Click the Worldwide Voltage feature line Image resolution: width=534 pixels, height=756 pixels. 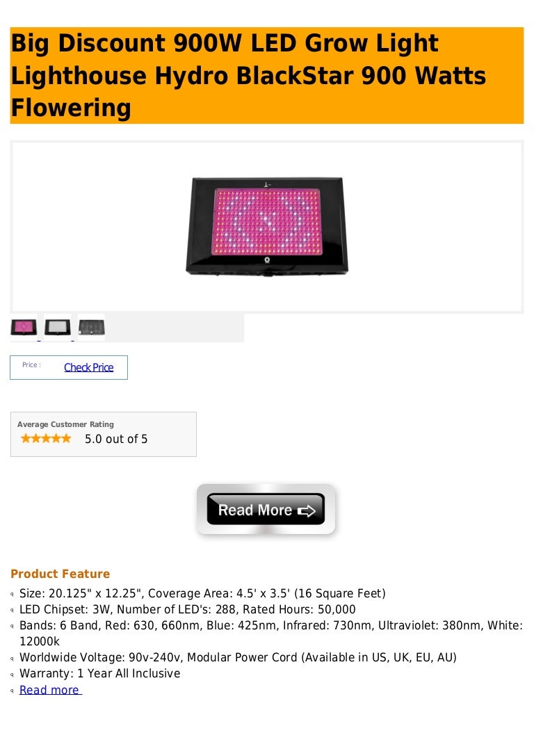click(238, 658)
